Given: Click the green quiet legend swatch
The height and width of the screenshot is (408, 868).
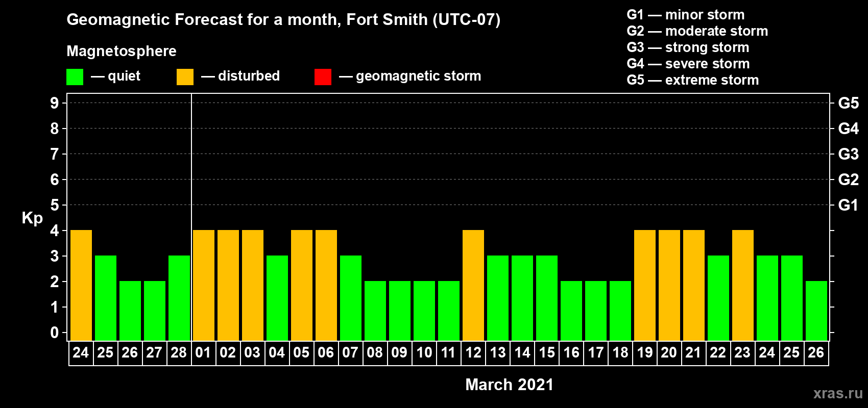Looking at the screenshot, I should 75,77.
